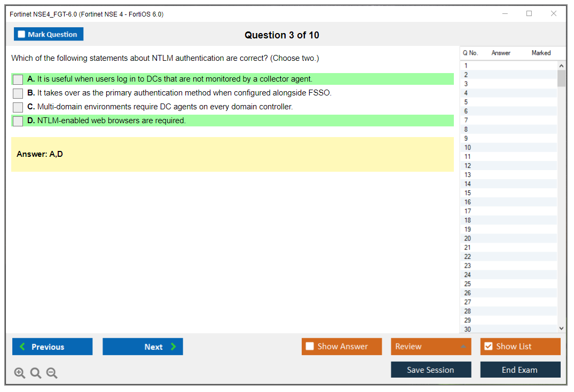Viewport: 574px width, 392px height.
Task: Select question 5 row in list
Action: [467, 102]
